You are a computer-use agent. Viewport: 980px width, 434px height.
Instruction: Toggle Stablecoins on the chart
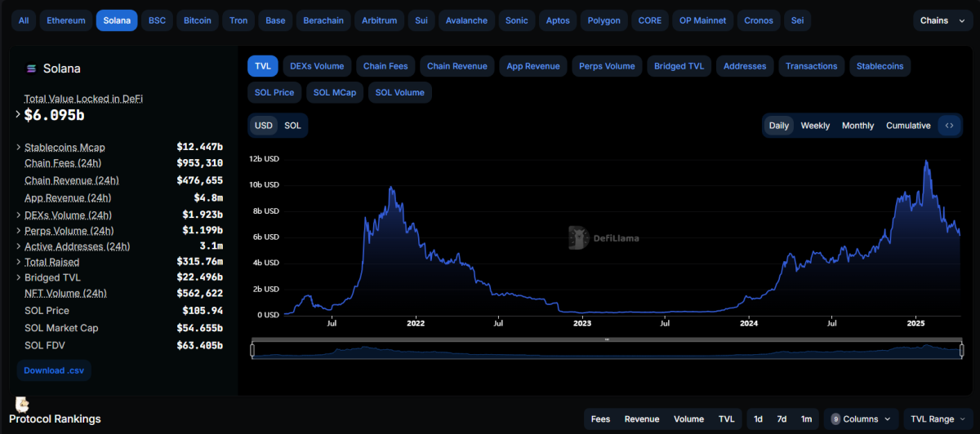click(x=880, y=66)
